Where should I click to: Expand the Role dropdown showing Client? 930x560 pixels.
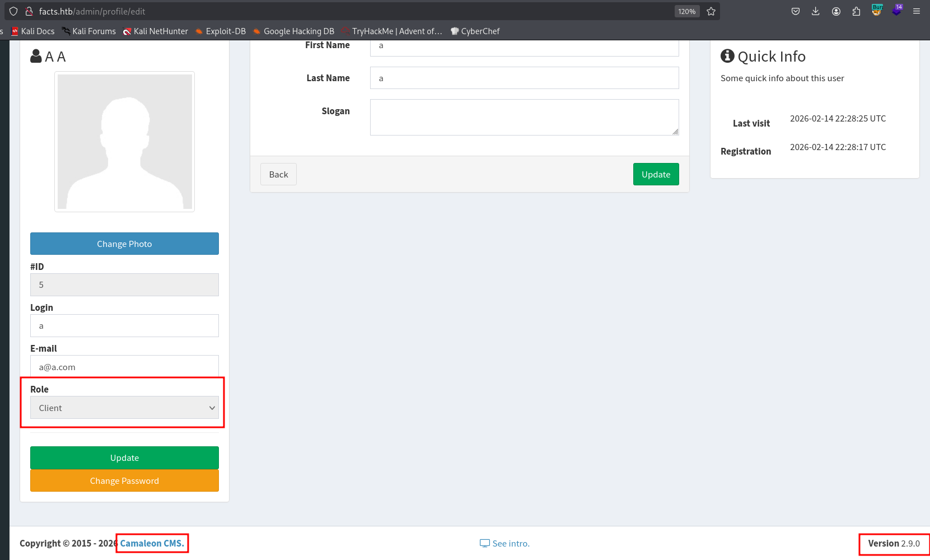(x=124, y=408)
